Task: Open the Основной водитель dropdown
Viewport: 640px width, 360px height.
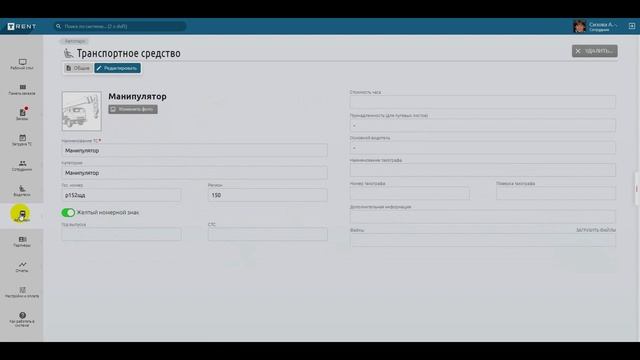Action: (x=482, y=147)
